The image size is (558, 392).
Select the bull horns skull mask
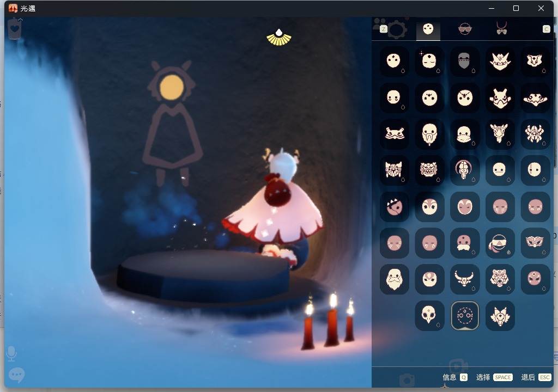coord(464,279)
